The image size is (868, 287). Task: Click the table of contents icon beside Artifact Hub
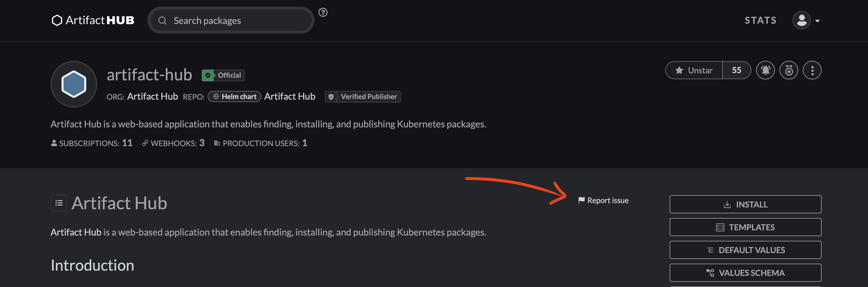[x=59, y=203]
